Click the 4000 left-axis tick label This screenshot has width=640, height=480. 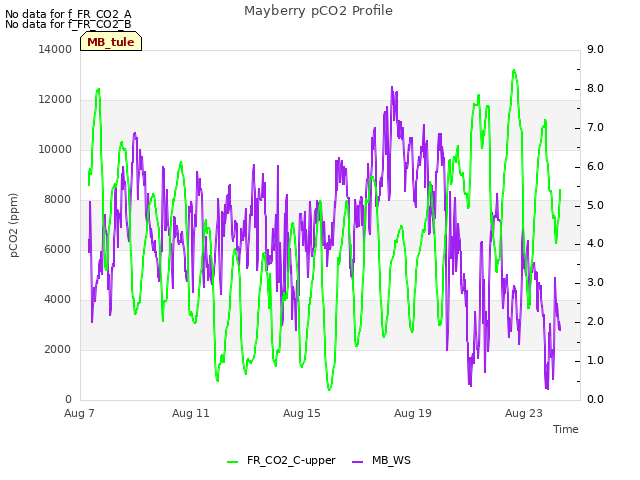tap(58, 300)
